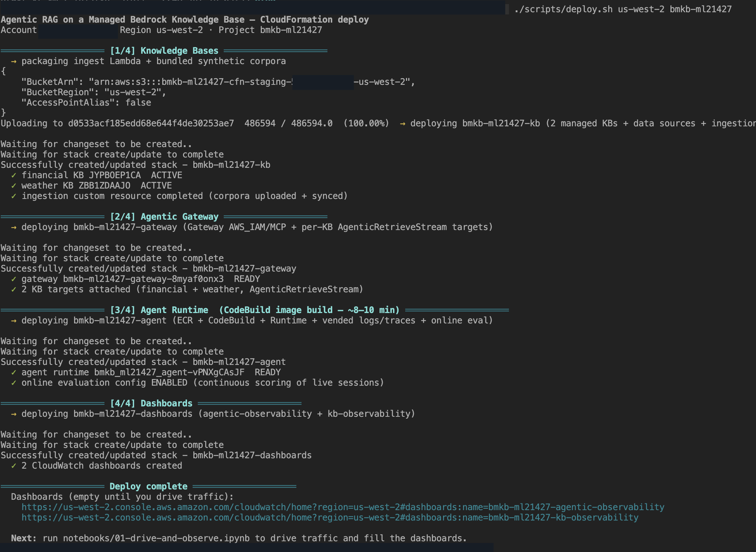Click 'Successfully created/updated stack – bmkb-ml21427-gateway'
The width and height of the screenshot is (756, 552).
[x=149, y=269]
